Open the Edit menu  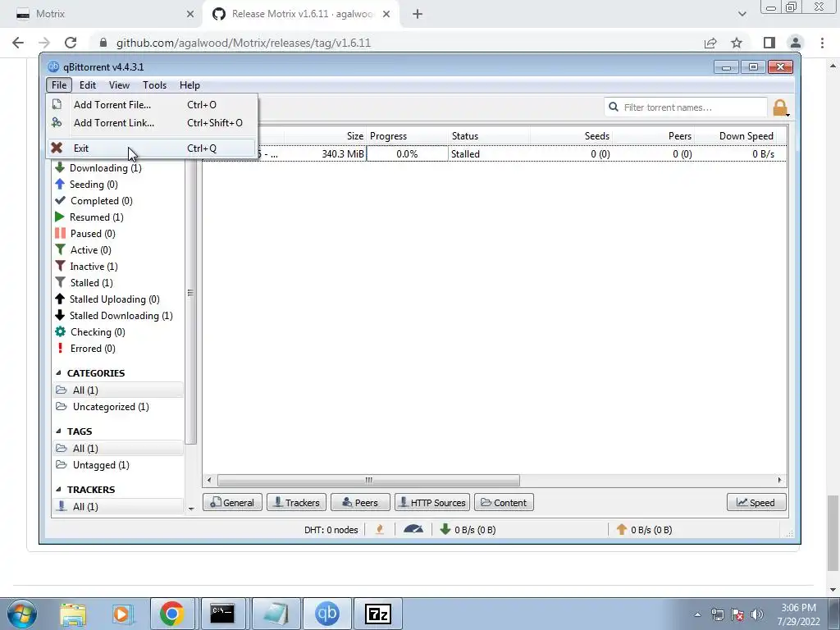click(87, 85)
